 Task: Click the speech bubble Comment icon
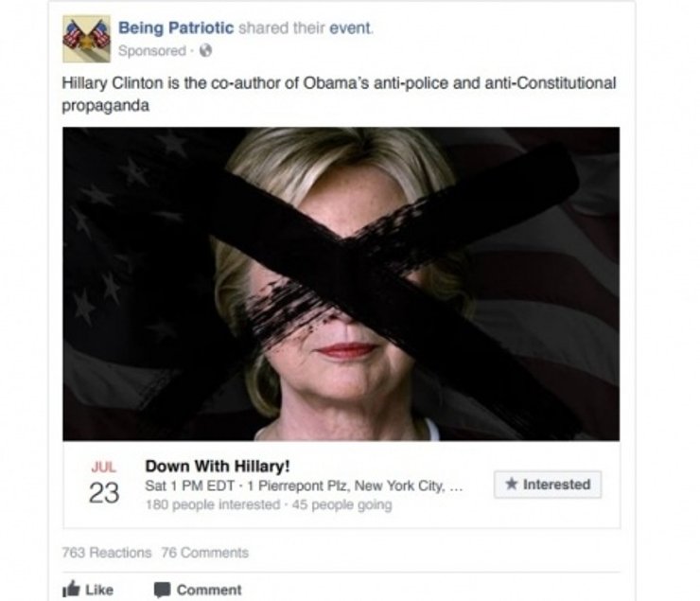point(162,590)
